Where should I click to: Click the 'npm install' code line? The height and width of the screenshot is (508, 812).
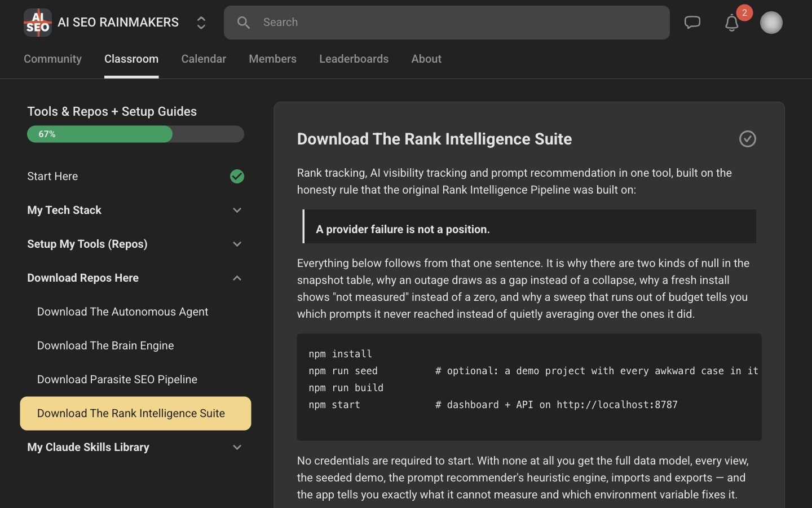point(340,354)
